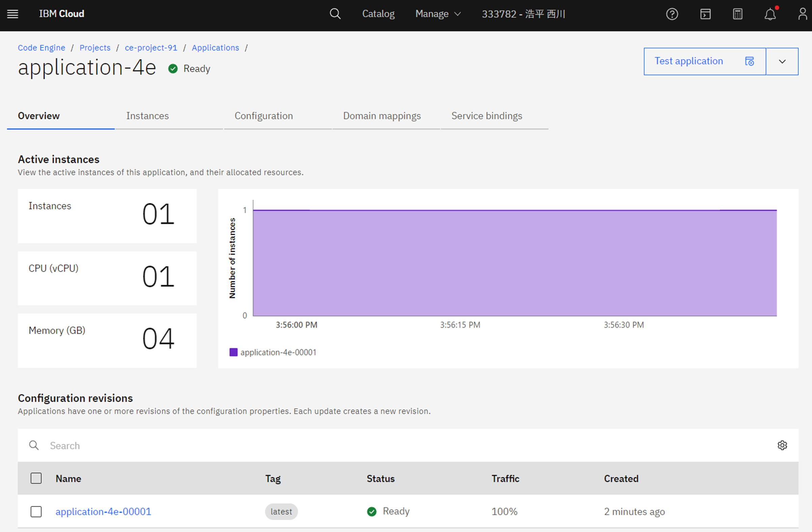Click the purple application-4e-00001 legend swatch
The height and width of the screenshot is (532, 812).
coord(233,352)
